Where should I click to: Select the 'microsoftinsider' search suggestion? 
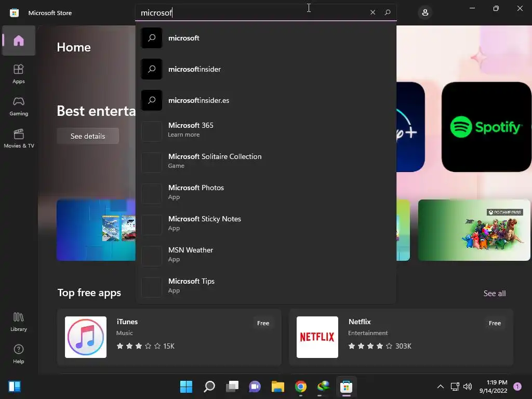(x=265, y=69)
